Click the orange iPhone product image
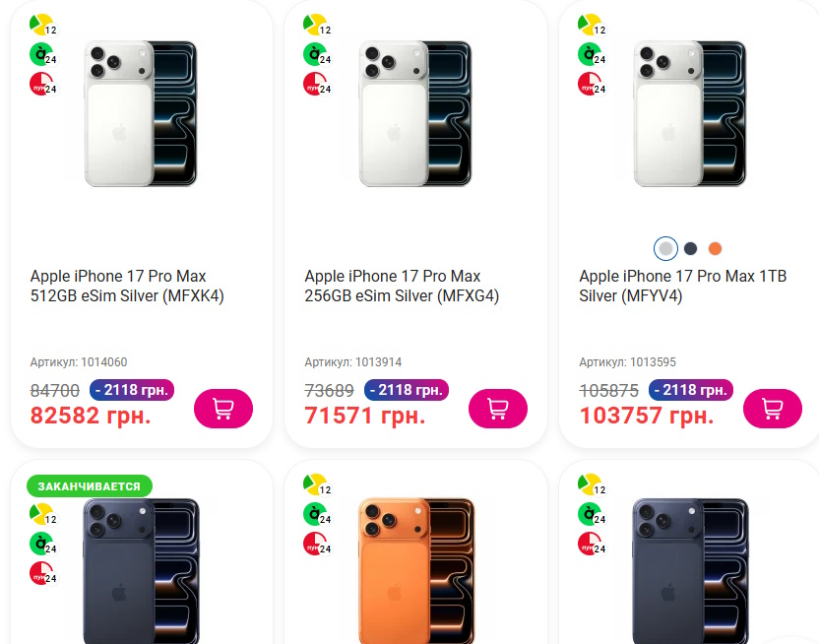The height and width of the screenshot is (644, 819). [416, 571]
